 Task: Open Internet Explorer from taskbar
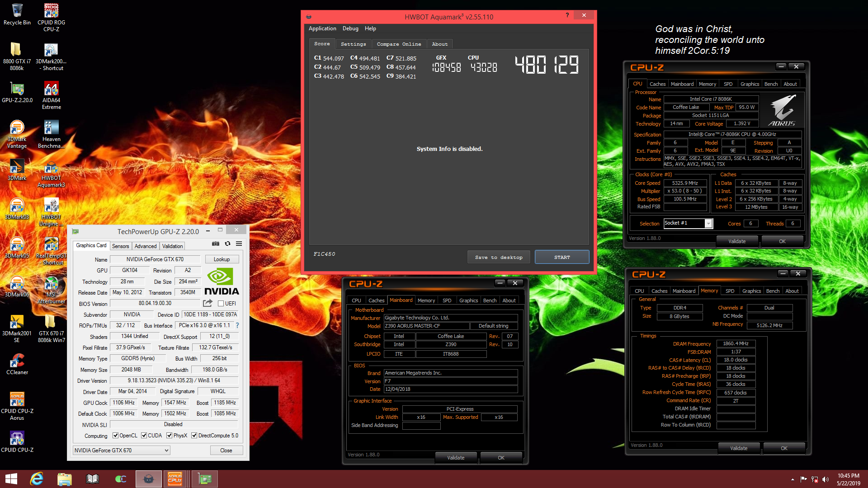pos(36,479)
